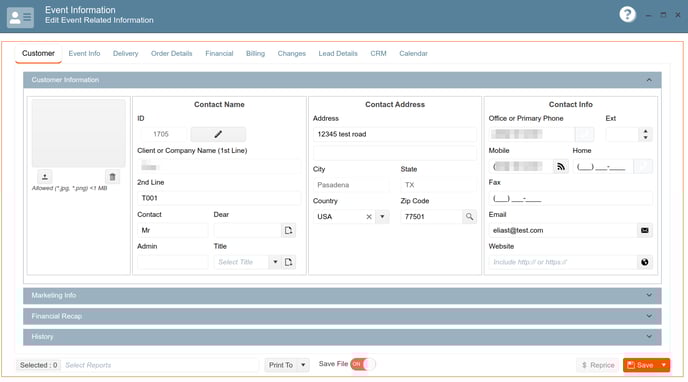
Task: Click the Client or Company Name field
Action: tap(219, 166)
